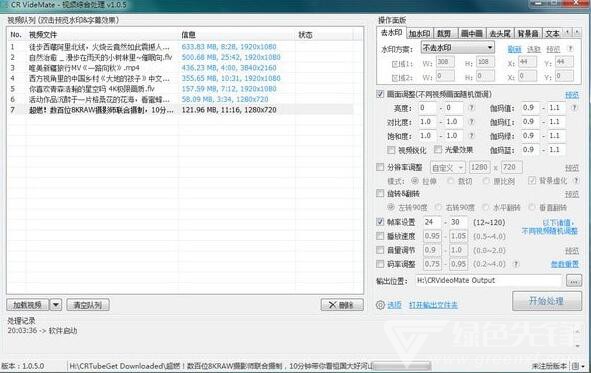The height and width of the screenshot is (373, 591).
Task: Click the help icon in the watermark scheme row
Action: 570,49
